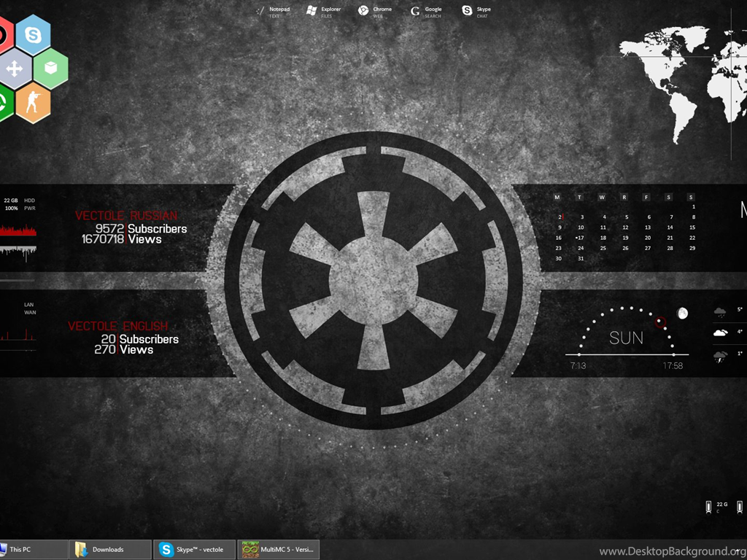Click the cloudy weather icon beside 4°
Screen dimensions: 747x560
tap(720, 332)
